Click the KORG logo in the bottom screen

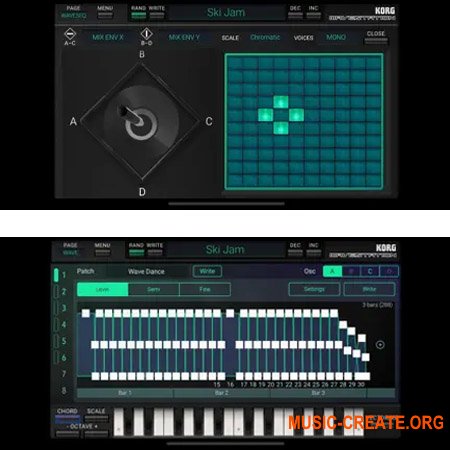[x=386, y=248]
